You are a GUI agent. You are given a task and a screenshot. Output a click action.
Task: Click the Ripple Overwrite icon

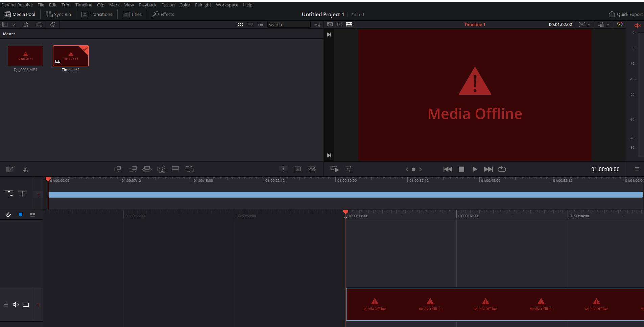click(x=147, y=169)
